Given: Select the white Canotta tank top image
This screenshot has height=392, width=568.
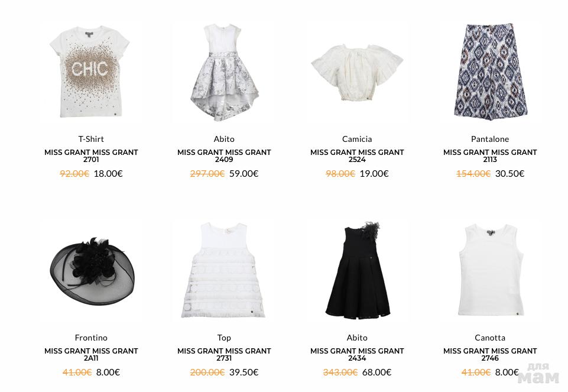Looking at the screenshot, I should [x=490, y=270].
